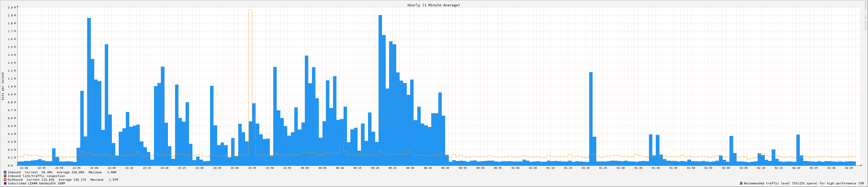This screenshot has width=868, height=187.
Task: Click the red Inbound congestion legend swatch
Action: point(5,176)
